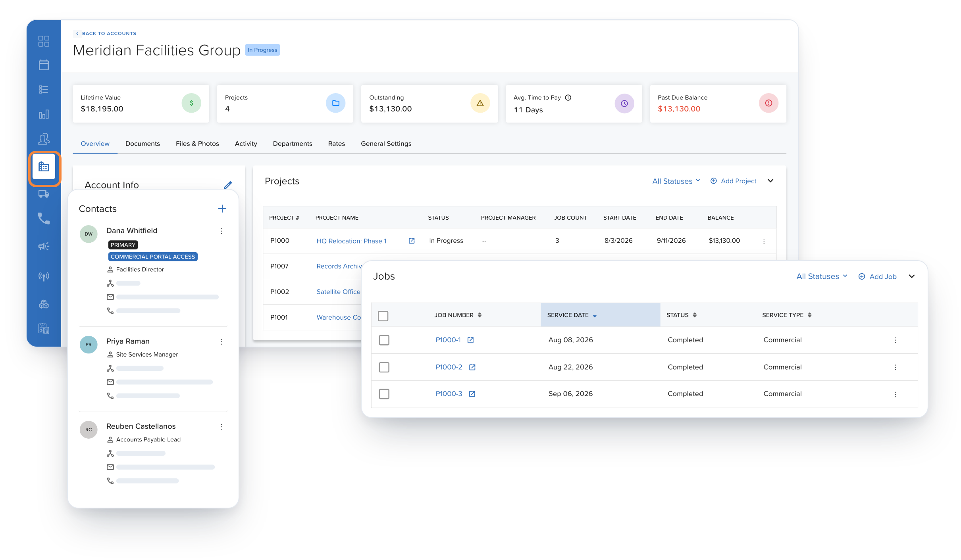The image size is (961, 560).
Task: Collapse the Jobs panel chevron
Action: (912, 276)
